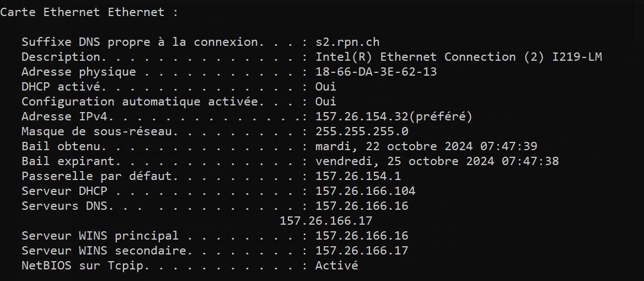Viewport: 644px width, 281px height.
Task: Click the 'Activé' NetBIOS status value
Action: pos(336,265)
